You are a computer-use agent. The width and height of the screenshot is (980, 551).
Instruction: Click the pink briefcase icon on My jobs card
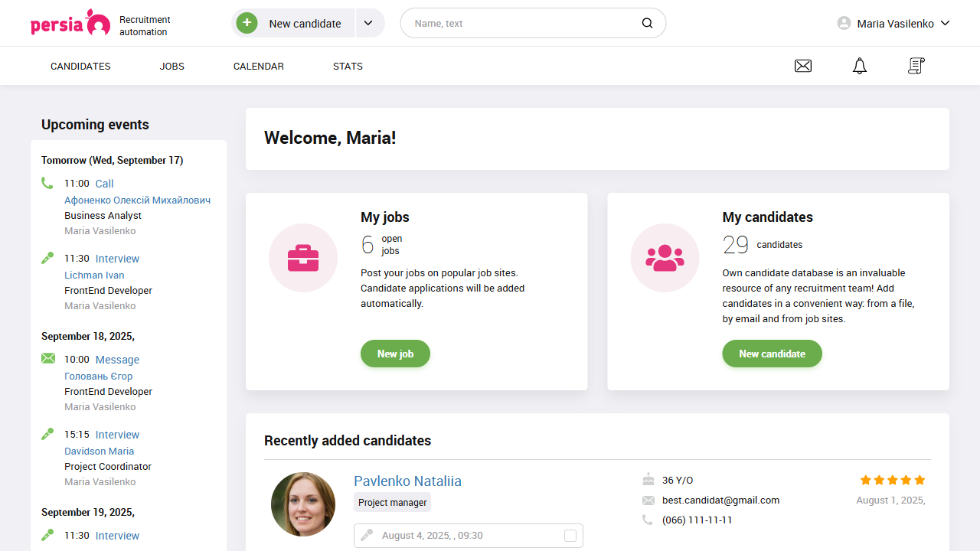pos(302,258)
